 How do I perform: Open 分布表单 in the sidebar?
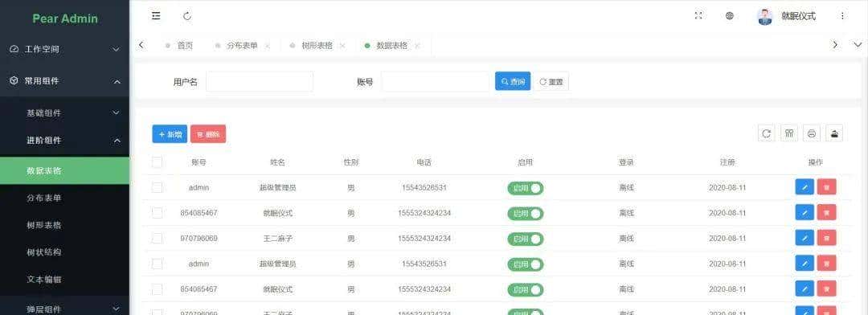click(65, 198)
